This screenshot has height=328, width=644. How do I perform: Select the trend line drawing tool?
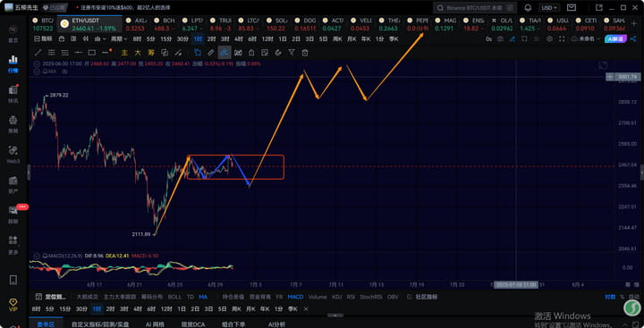tap(38, 53)
